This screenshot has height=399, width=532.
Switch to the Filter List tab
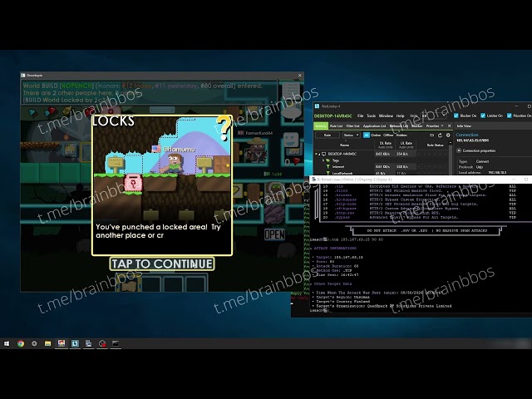352,126
